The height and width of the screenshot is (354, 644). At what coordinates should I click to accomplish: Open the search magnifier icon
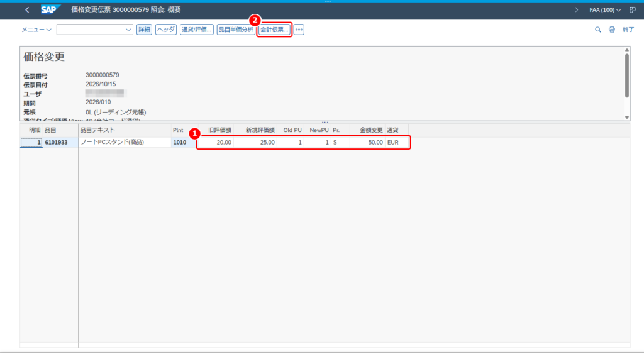click(598, 30)
